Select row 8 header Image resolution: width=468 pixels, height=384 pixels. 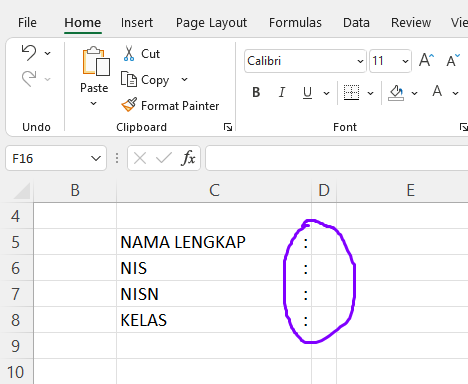pyautogui.click(x=16, y=320)
